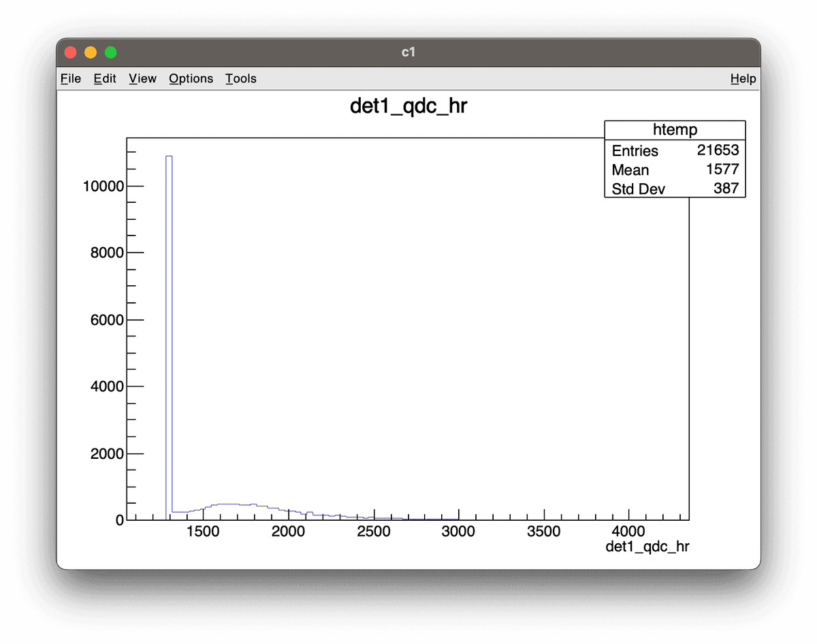Viewport: 817px width, 644px height.
Task: Open the Edit menu
Action: tap(105, 78)
